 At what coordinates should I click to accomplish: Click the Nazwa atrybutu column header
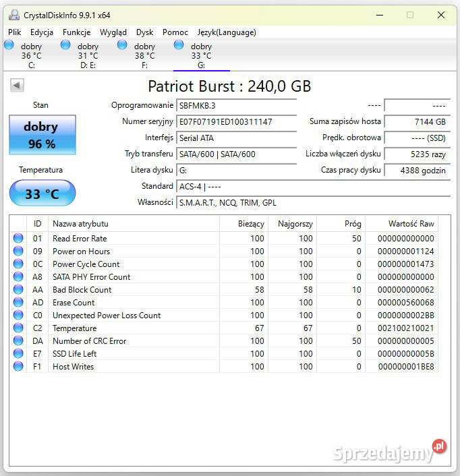[134, 224]
